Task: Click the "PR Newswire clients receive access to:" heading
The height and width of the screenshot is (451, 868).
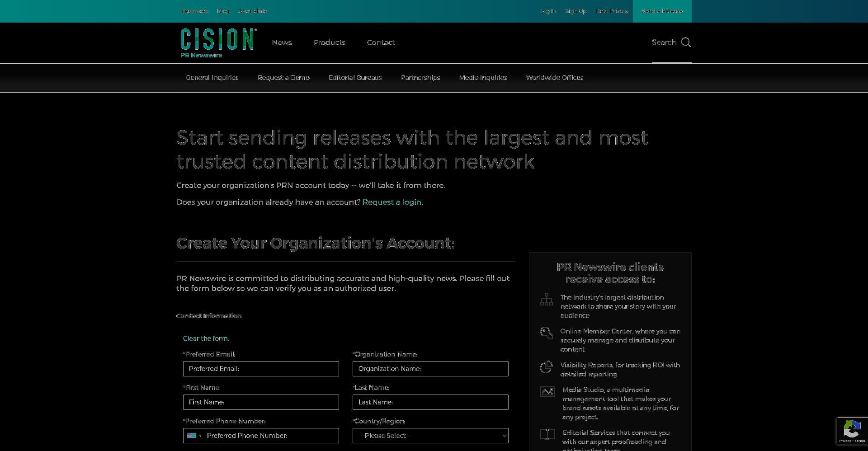Action: coord(610,273)
